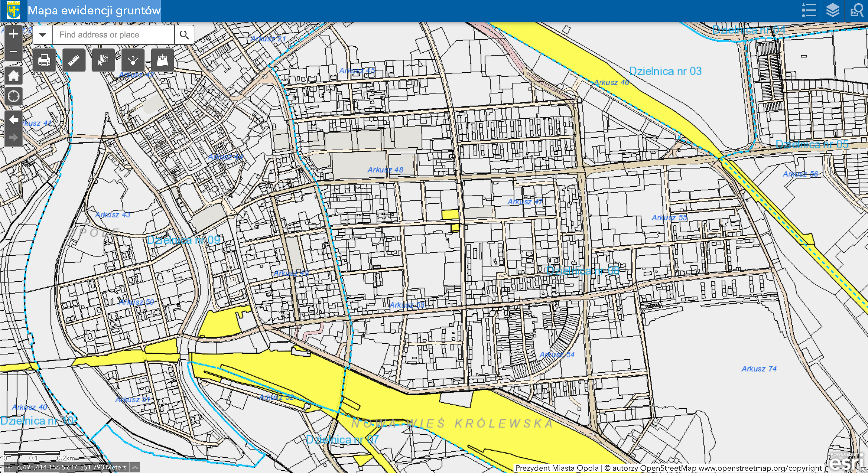Viewport: 868px width, 473px height.
Task: Expand the search source dropdown arrow
Action: click(43, 35)
